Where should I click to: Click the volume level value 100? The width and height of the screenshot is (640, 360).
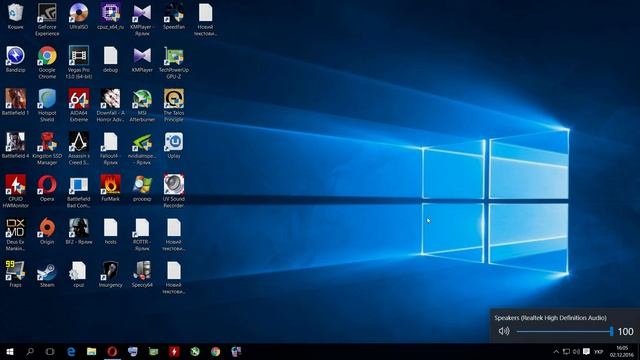pos(625,331)
